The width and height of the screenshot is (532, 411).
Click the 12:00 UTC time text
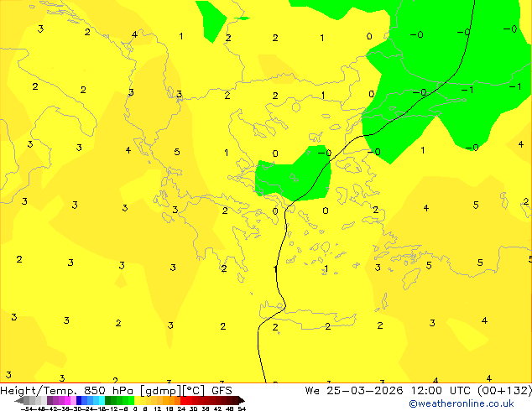(x=441, y=390)
